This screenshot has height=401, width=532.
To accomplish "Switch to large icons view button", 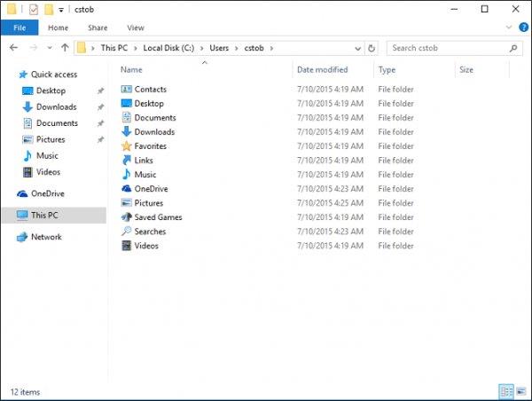I will click(521, 391).
